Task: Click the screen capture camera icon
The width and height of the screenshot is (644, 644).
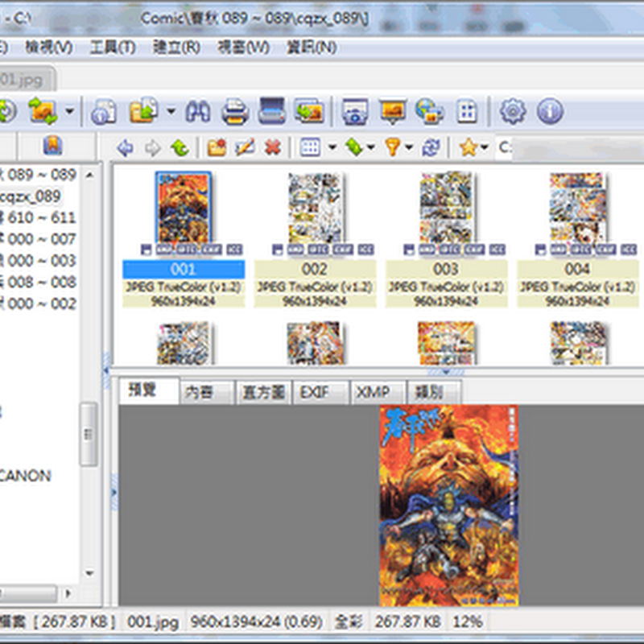Action: click(x=355, y=111)
